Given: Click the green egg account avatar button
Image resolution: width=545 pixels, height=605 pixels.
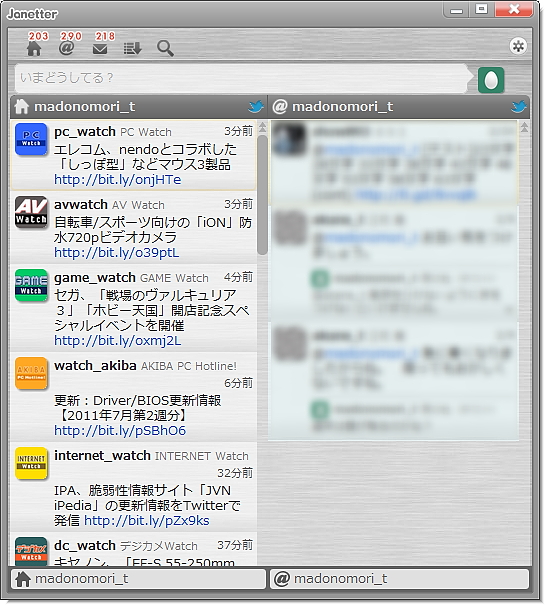Looking at the screenshot, I should click(x=491, y=80).
